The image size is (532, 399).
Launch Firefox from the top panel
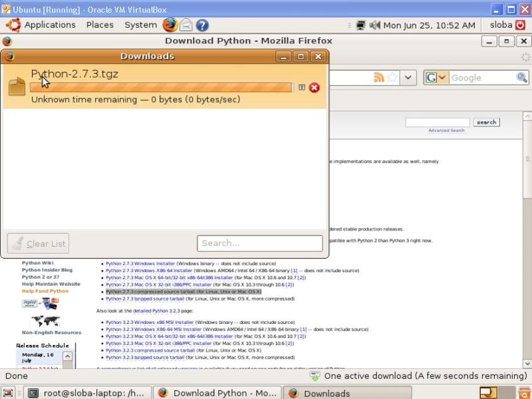(x=170, y=25)
